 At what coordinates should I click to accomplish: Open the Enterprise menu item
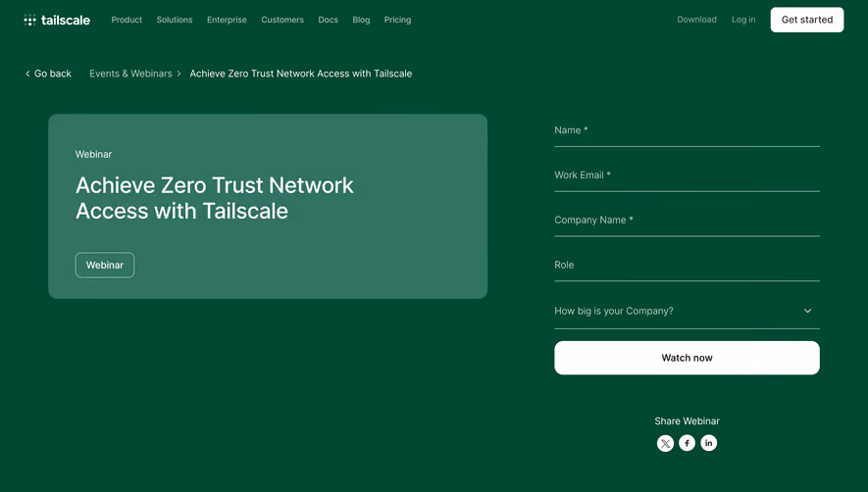tap(227, 20)
